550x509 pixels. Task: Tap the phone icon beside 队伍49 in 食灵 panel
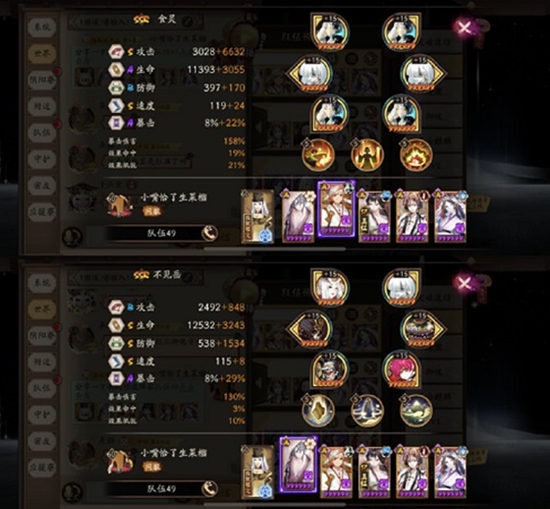209,233
